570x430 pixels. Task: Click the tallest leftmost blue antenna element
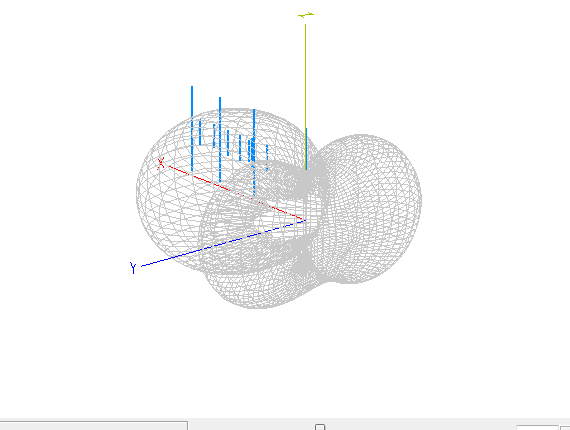click(192, 128)
